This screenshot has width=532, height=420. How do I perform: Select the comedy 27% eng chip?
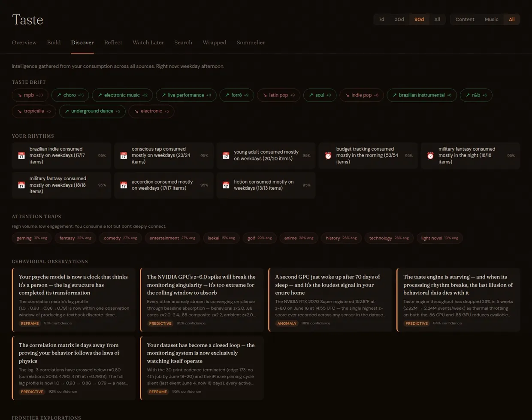(x=120, y=238)
